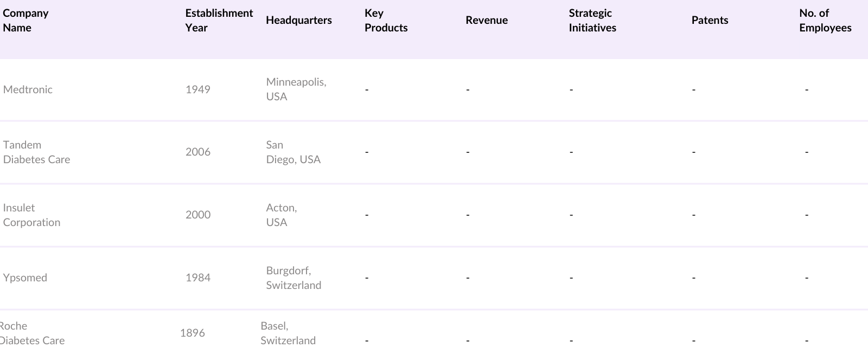Click the Establishment Year column header
This screenshot has height=354, width=868.
[x=219, y=21]
